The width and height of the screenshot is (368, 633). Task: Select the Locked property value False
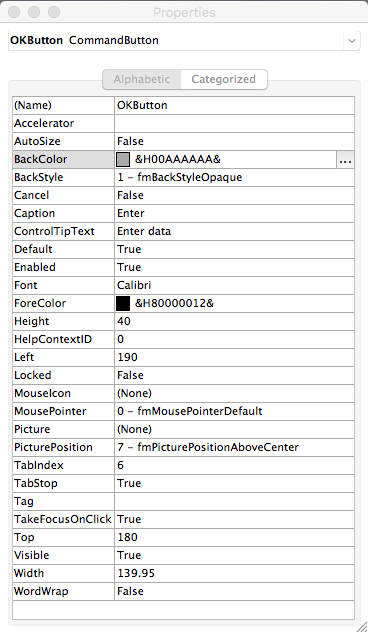[x=234, y=375]
